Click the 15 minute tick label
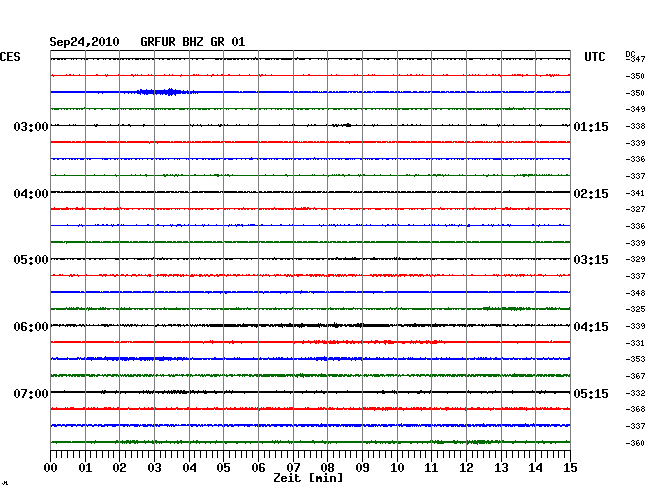Screen dimensions: 650x494 pyautogui.click(x=570, y=468)
